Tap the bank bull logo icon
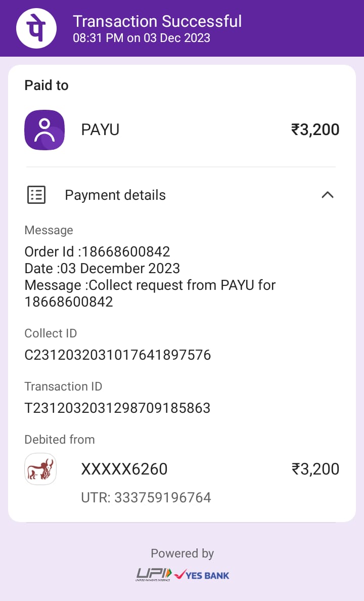Viewport: 364px width, 601px height. (x=40, y=469)
